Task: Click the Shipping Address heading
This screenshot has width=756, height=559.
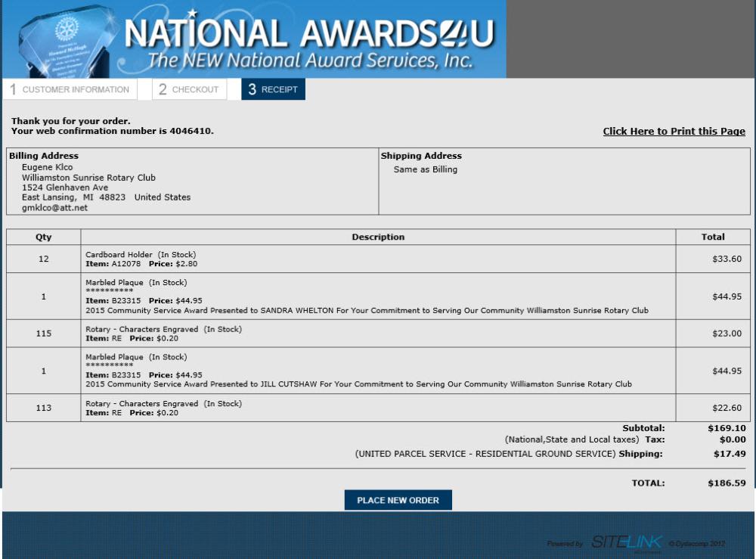Action: click(x=421, y=156)
